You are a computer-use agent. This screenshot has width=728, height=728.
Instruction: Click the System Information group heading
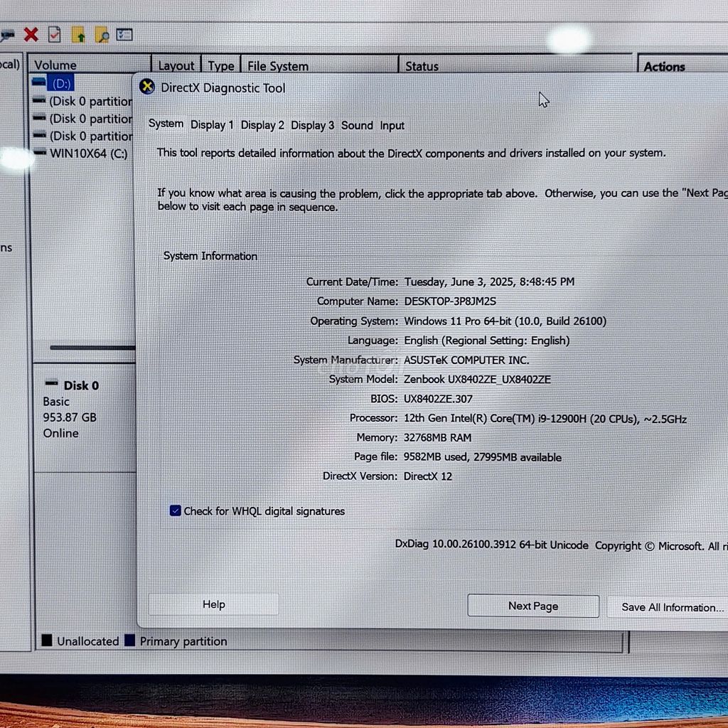pyautogui.click(x=210, y=256)
